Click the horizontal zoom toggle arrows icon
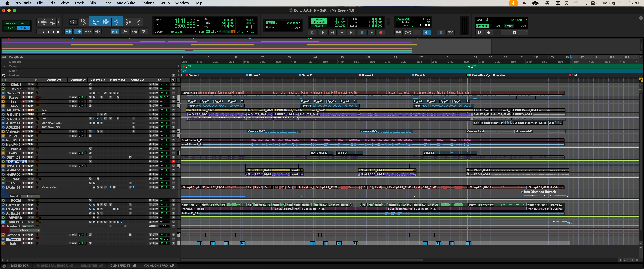This screenshot has width=644, height=269. tap(73, 22)
